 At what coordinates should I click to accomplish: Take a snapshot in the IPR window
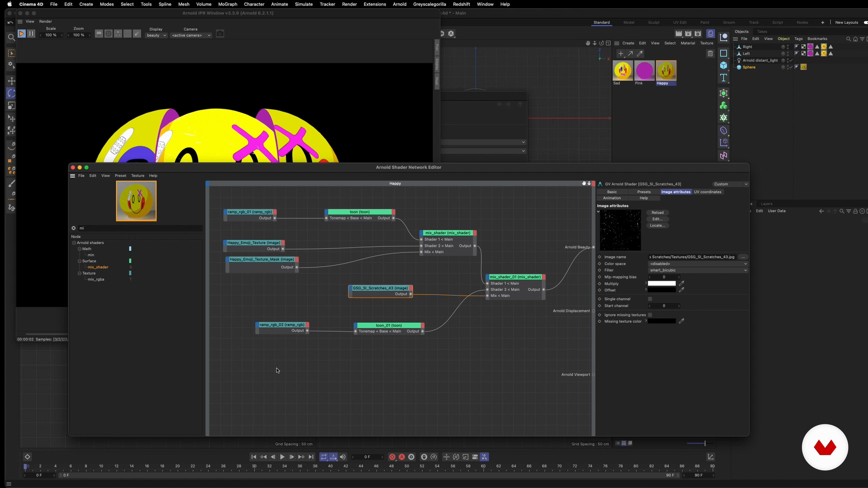[220, 34]
